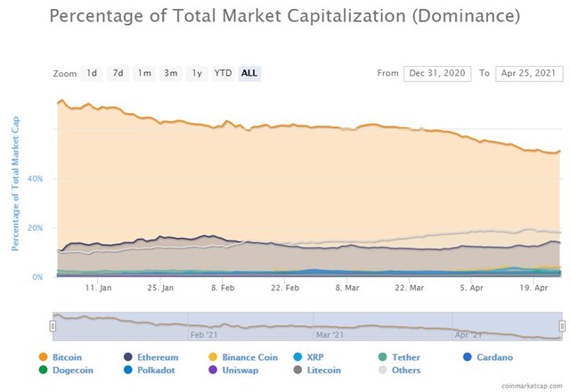Grab the left navigator range handle
570x392 pixels.
[x=53, y=326]
